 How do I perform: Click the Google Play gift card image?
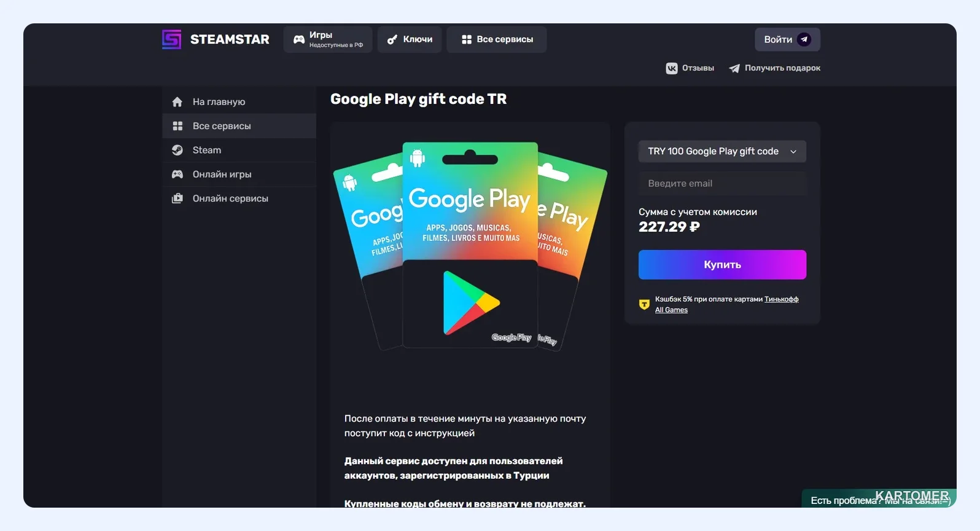pos(470,246)
